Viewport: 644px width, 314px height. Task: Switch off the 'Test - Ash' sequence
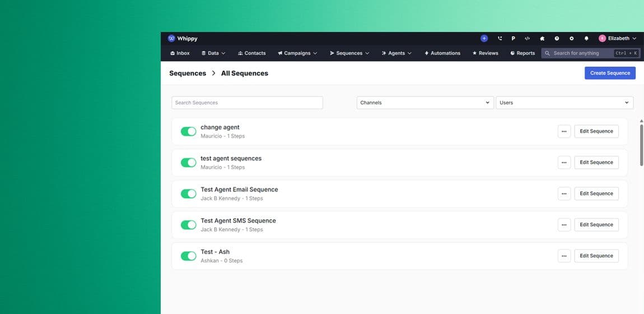188,256
